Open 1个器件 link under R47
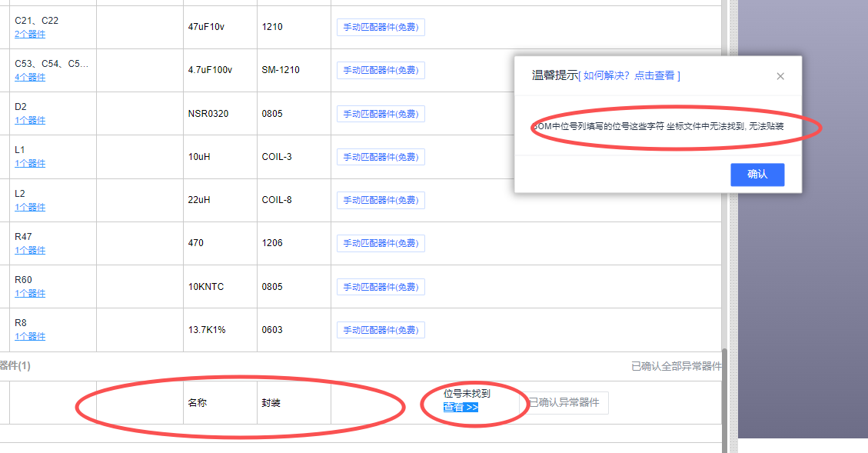This screenshot has height=453, width=868. pyautogui.click(x=30, y=250)
